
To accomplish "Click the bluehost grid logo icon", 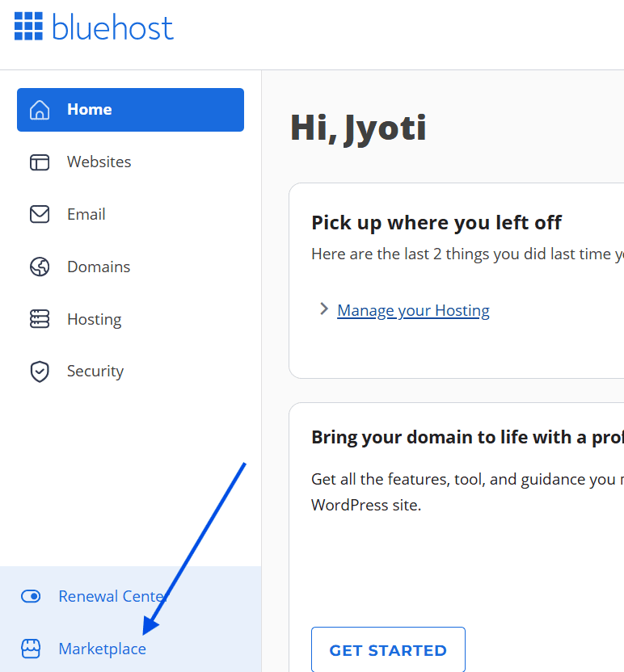I will click(x=28, y=27).
